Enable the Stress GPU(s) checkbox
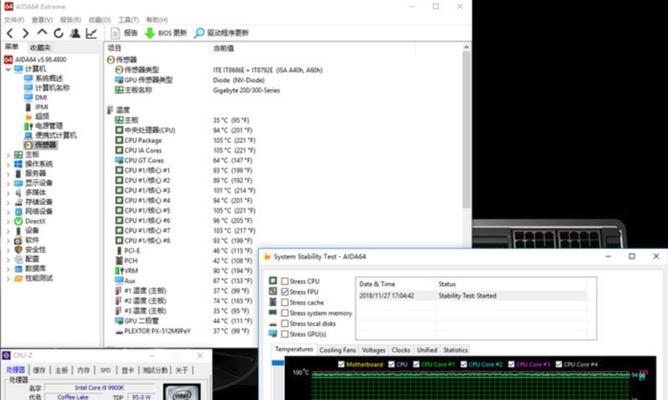 (x=285, y=334)
